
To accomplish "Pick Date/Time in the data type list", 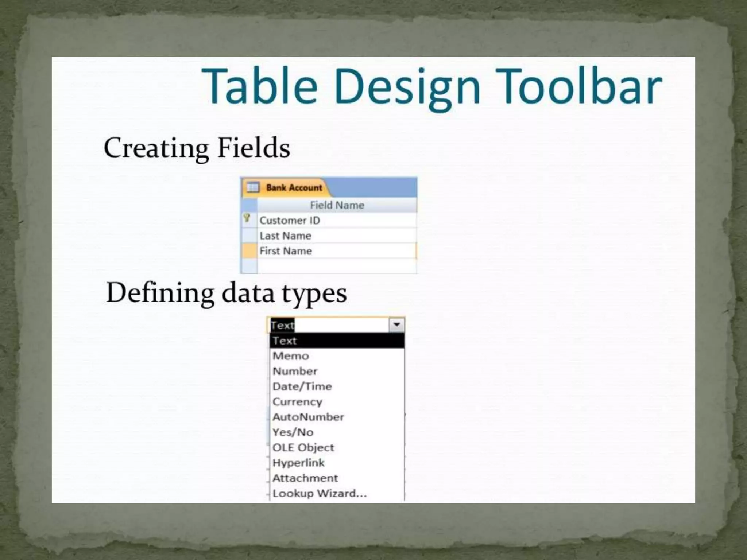I will tap(336, 386).
